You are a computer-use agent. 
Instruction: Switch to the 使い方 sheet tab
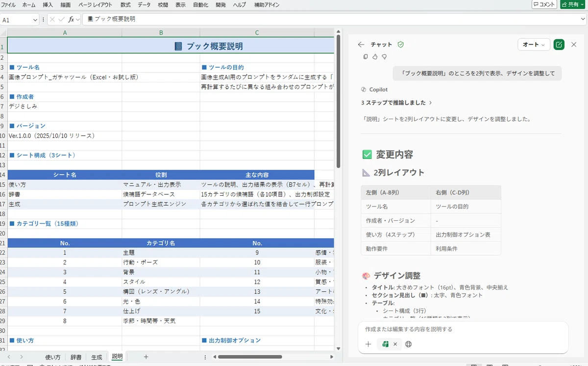tap(52, 357)
